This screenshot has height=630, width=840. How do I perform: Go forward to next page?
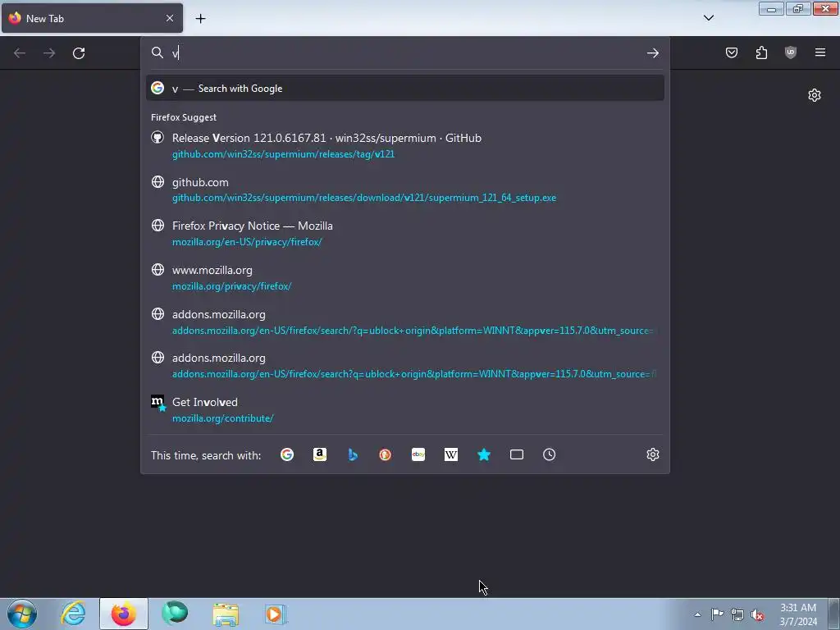(x=49, y=53)
